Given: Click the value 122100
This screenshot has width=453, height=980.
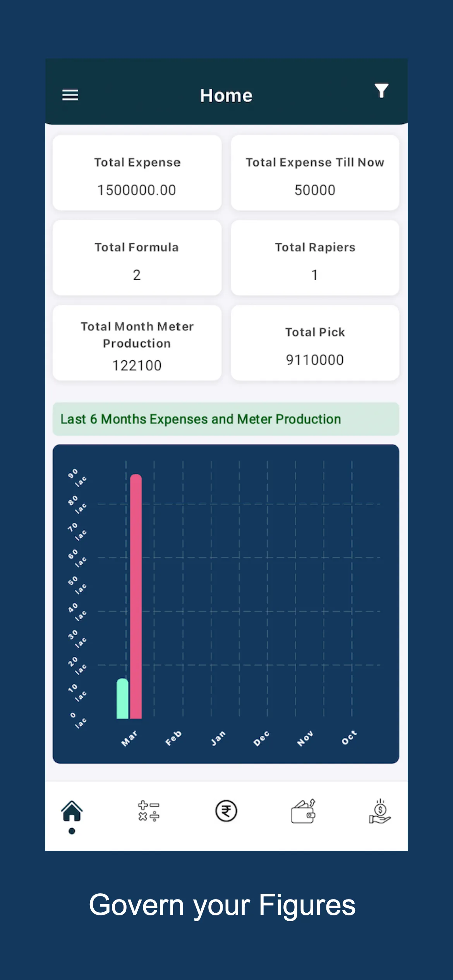Looking at the screenshot, I should point(137,365).
